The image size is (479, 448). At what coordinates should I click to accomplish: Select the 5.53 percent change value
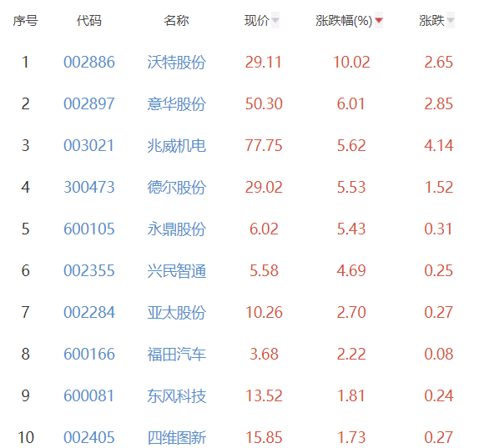[x=351, y=187]
